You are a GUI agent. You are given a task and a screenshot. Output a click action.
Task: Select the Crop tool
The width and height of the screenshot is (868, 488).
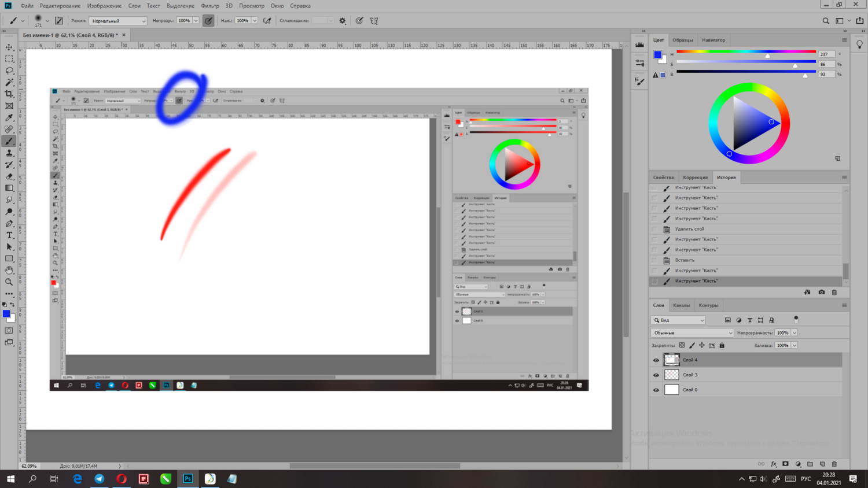[9, 94]
